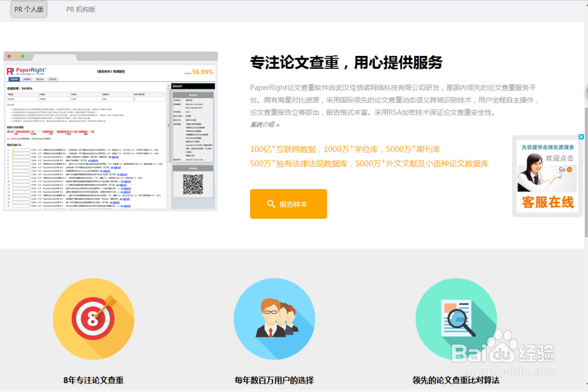
Task: Close the 客服在线 floating widget
Action: point(581,137)
